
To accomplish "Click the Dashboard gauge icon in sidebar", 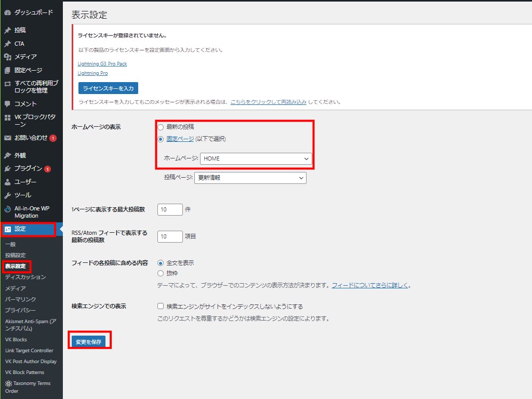I will 7,12.
